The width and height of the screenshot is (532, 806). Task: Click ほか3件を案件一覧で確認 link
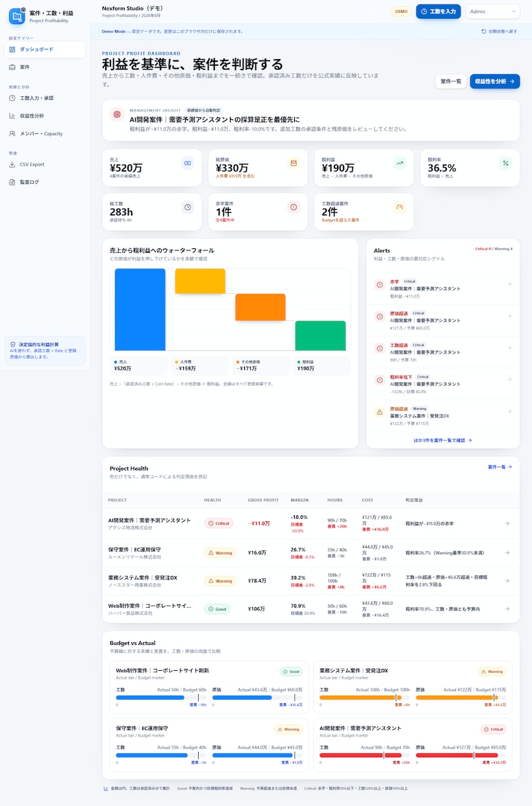click(x=443, y=440)
